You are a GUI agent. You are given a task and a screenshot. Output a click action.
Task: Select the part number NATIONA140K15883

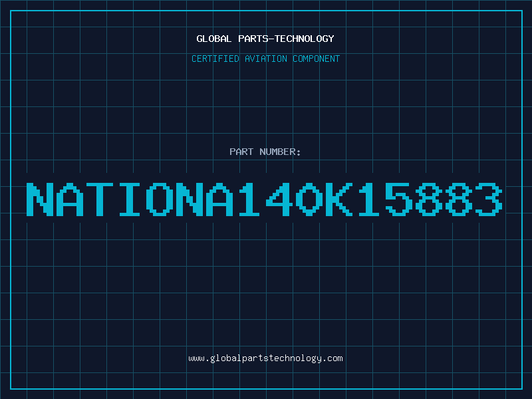pos(264,199)
